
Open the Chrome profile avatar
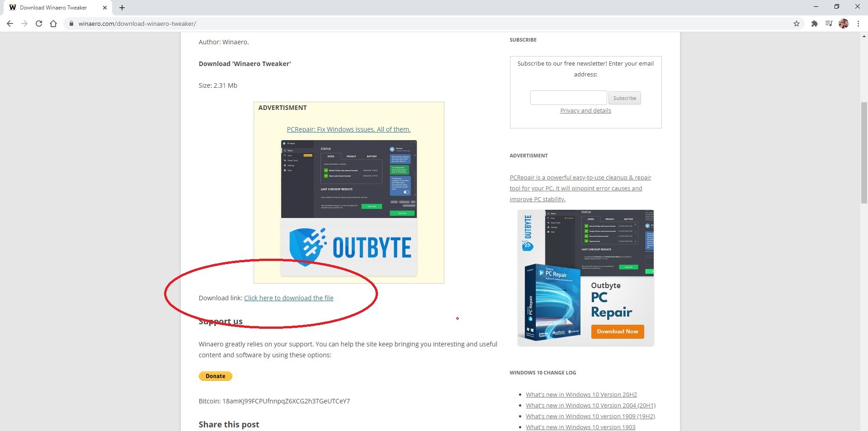click(x=844, y=24)
